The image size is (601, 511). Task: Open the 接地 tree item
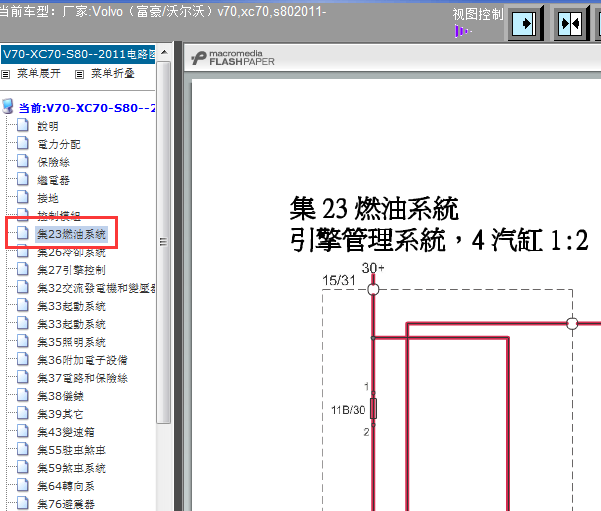click(48, 198)
